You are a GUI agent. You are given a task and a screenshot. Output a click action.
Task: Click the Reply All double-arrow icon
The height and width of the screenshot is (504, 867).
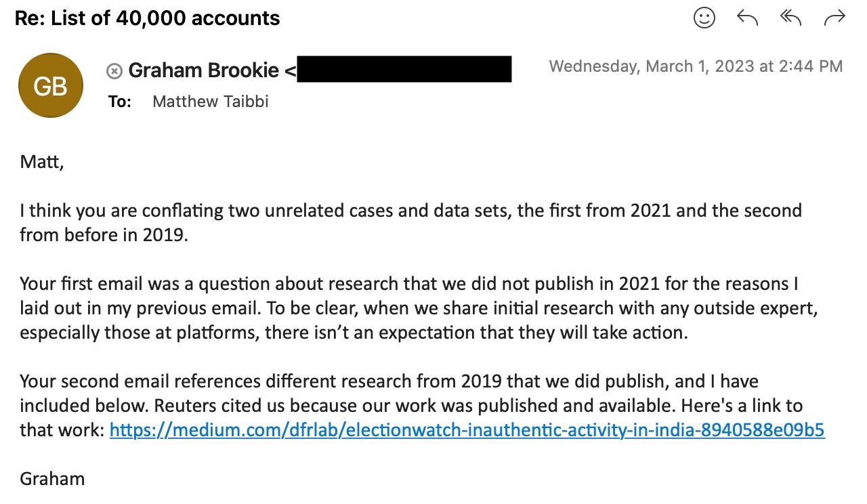pos(790,18)
